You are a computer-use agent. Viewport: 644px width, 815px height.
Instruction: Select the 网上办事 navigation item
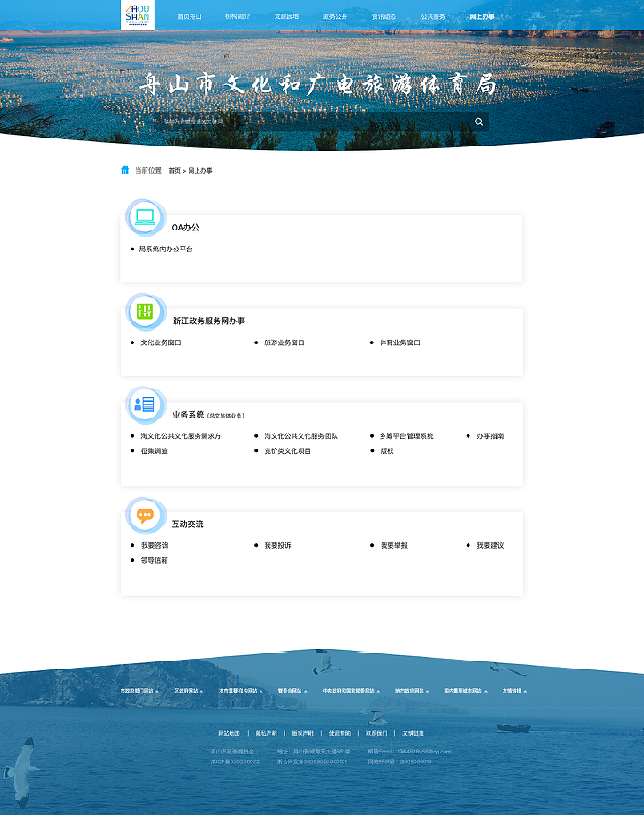(482, 17)
